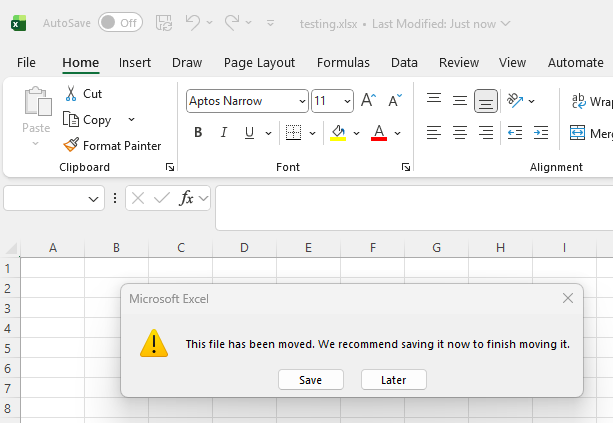Click the Cut scissors button
This screenshot has height=423, width=613.
click(x=83, y=94)
